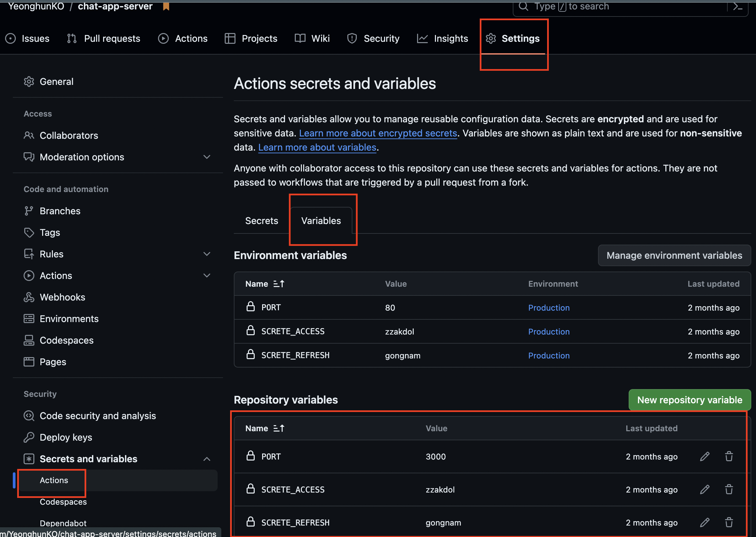Click the Insights graph icon in top navigation

point(422,38)
